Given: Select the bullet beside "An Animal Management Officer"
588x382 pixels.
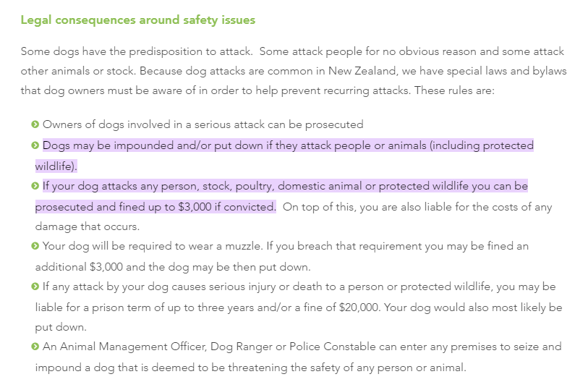Looking at the screenshot, I should click(35, 347).
